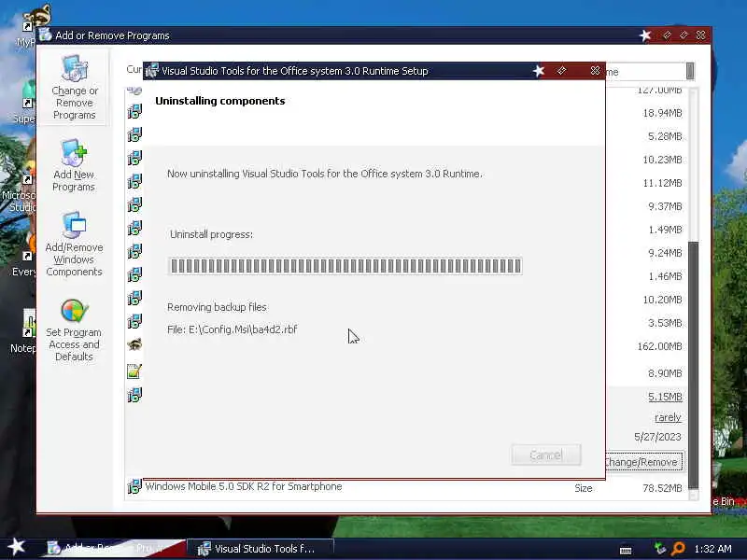Click the disabled Cancel button in Setup dialog
The image size is (747, 560).
tap(546, 455)
